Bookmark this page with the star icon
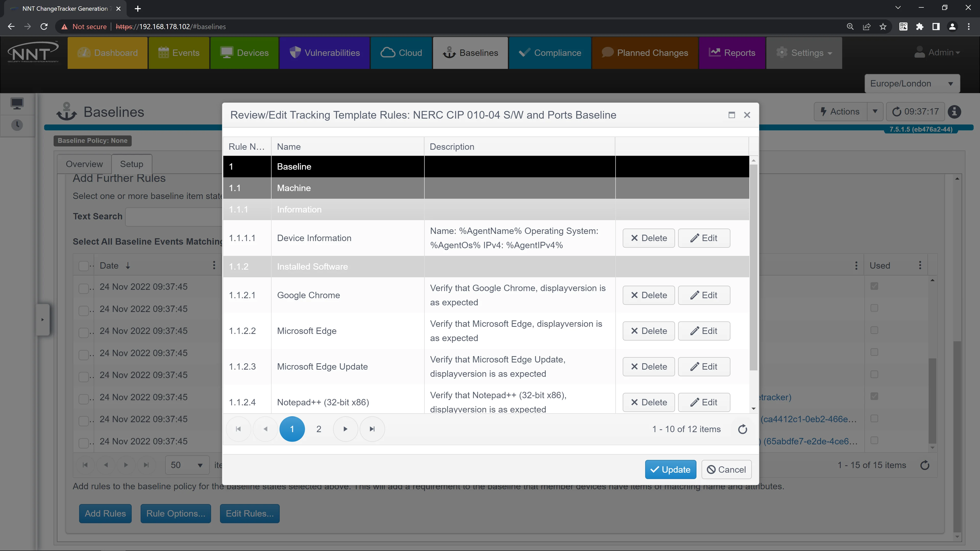The height and width of the screenshot is (551, 980). click(883, 27)
